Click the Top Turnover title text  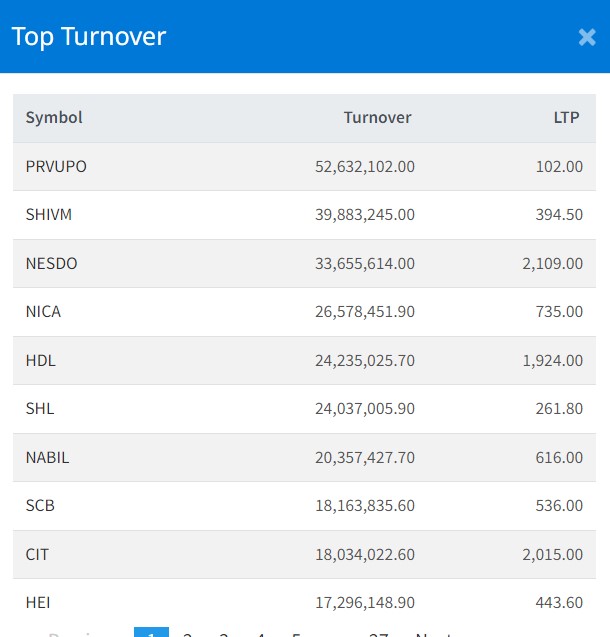click(88, 37)
